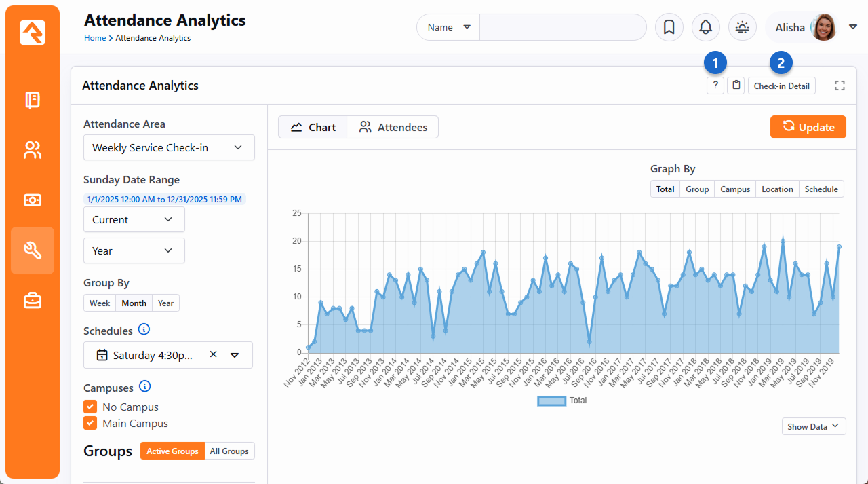
Task: Click the question mark help icon
Action: [x=715, y=86]
